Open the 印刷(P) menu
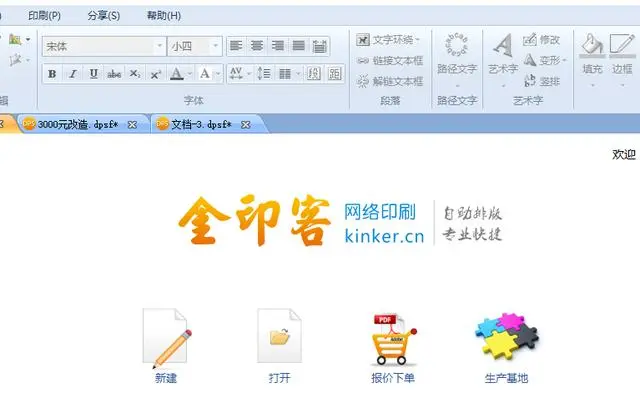This screenshot has height=408, width=640. click(x=44, y=16)
